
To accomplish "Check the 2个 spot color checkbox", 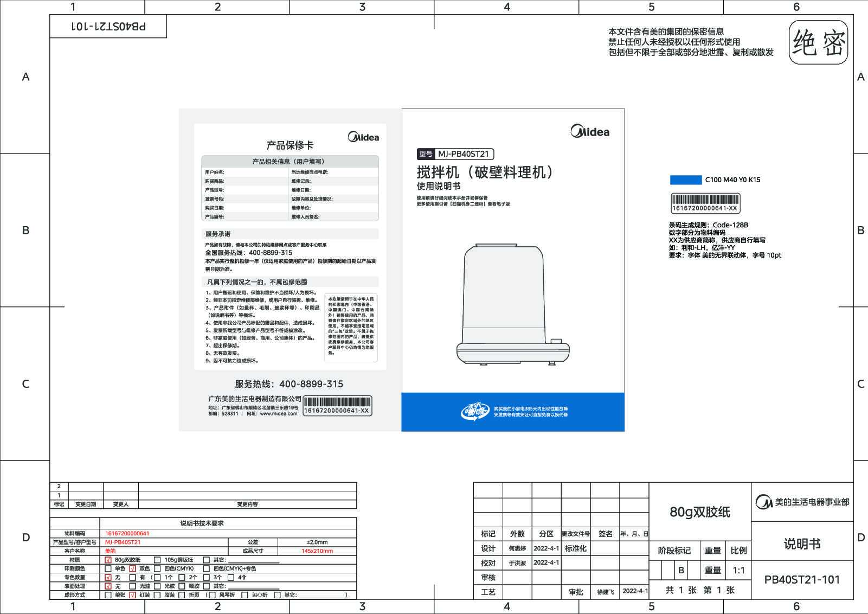I will 182,577.
